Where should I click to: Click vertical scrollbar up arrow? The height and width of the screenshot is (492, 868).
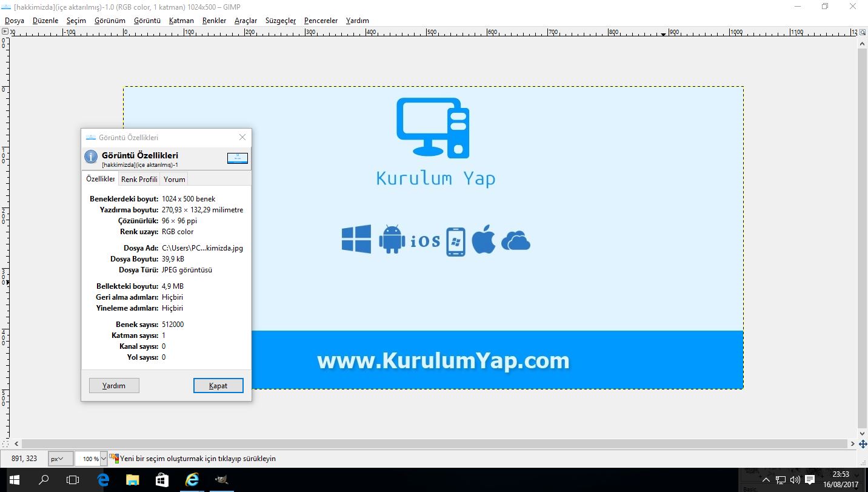click(x=863, y=42)
